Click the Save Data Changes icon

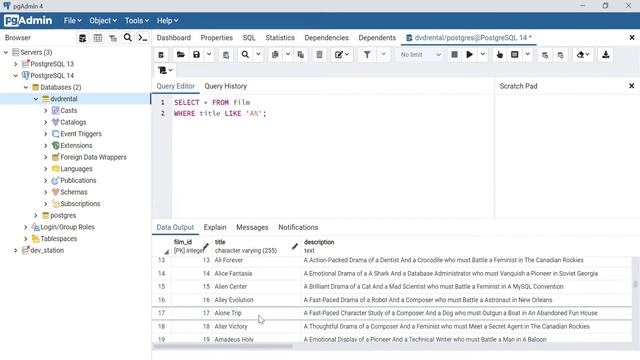click(x=226, y=55)
